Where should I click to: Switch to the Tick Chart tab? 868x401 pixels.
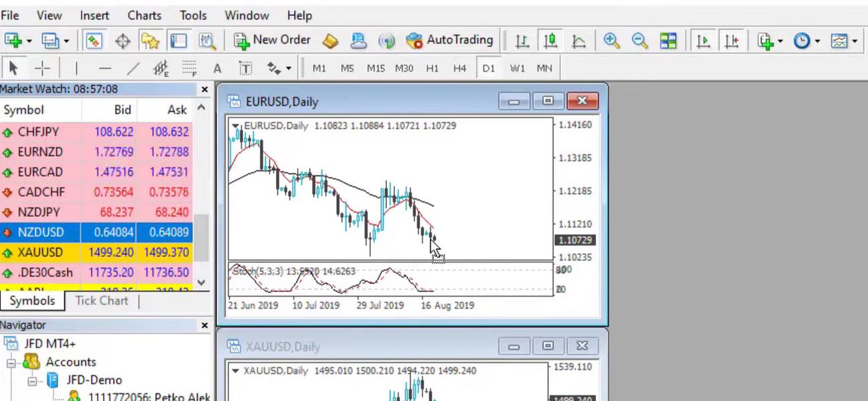[101, 301]
